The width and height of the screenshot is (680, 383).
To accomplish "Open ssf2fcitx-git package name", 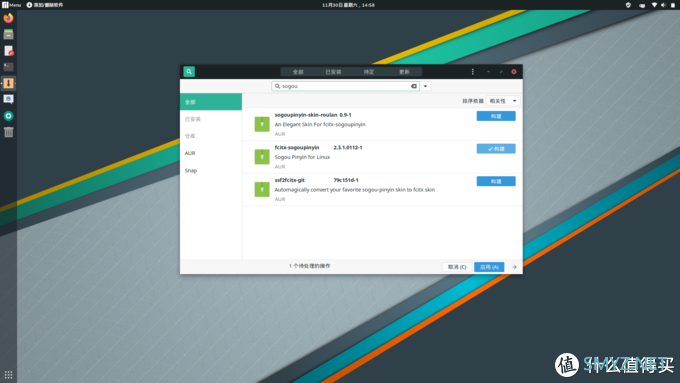I will tap(290, 180).
